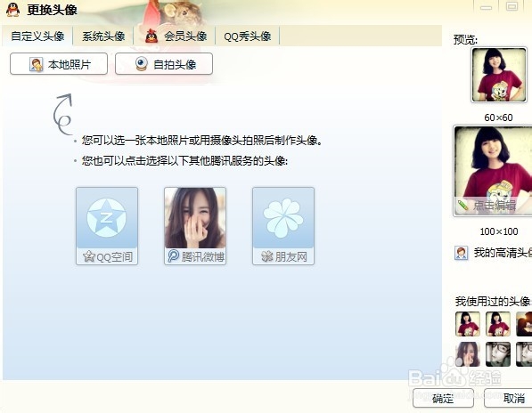The image size is (532, 413).
Task: Click 点击编辑 on the large preview
Action: pyautogui.click(x=495, y=206)
